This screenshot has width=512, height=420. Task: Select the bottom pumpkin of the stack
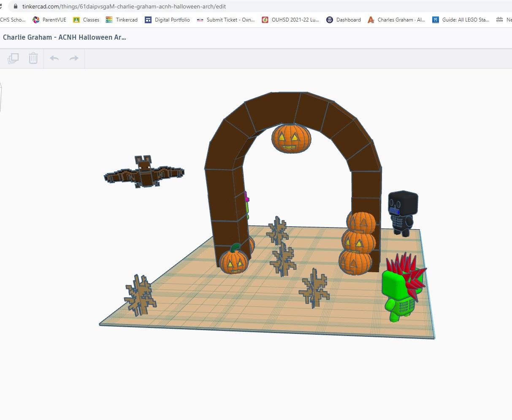pos(355,263)
